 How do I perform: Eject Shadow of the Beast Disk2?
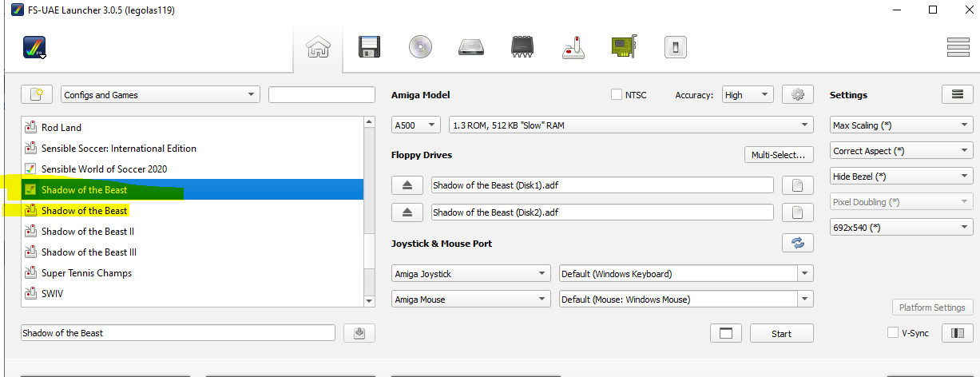click(407, 212)
